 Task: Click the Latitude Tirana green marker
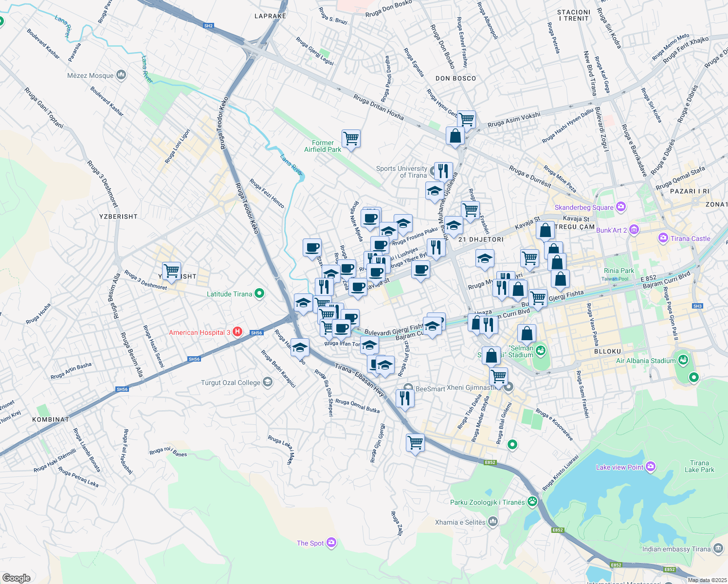(x=259, y=293)
